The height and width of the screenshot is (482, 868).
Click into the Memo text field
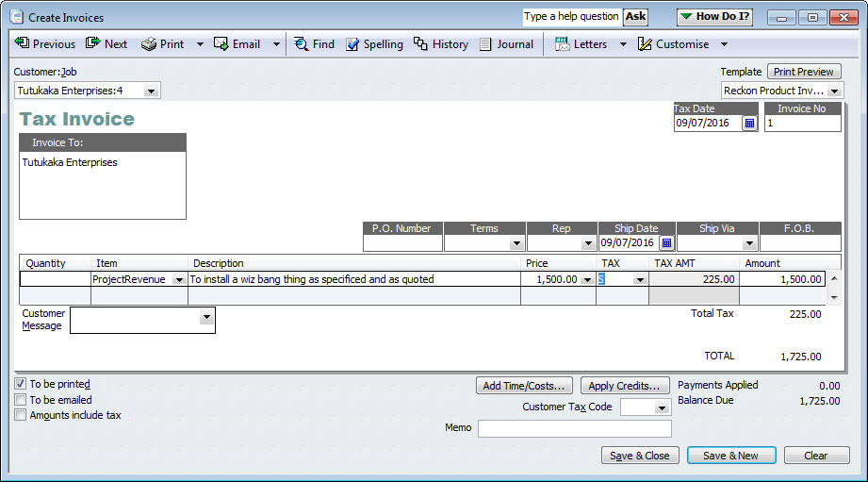click(x=574, y=429)
